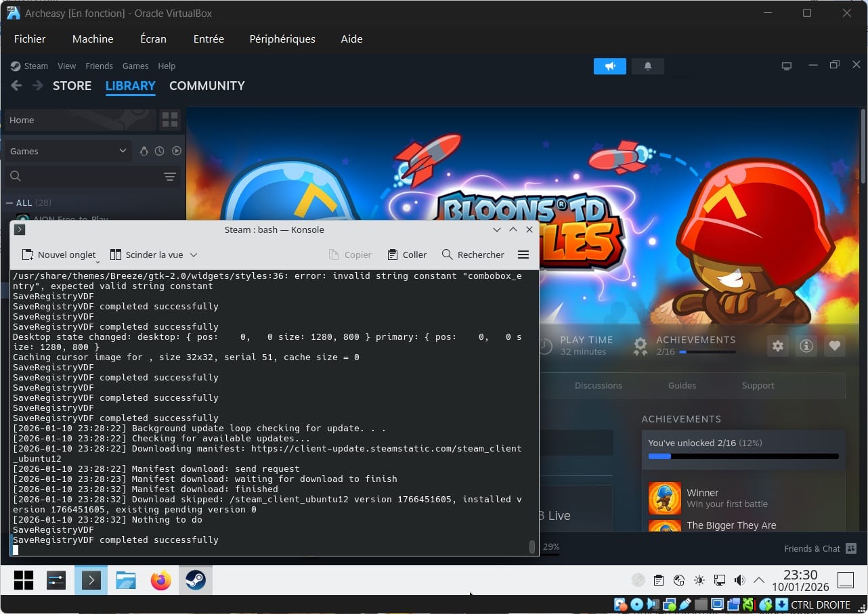Click the game info icon beside the gear
Screen dimensions: 868x614
806,345
